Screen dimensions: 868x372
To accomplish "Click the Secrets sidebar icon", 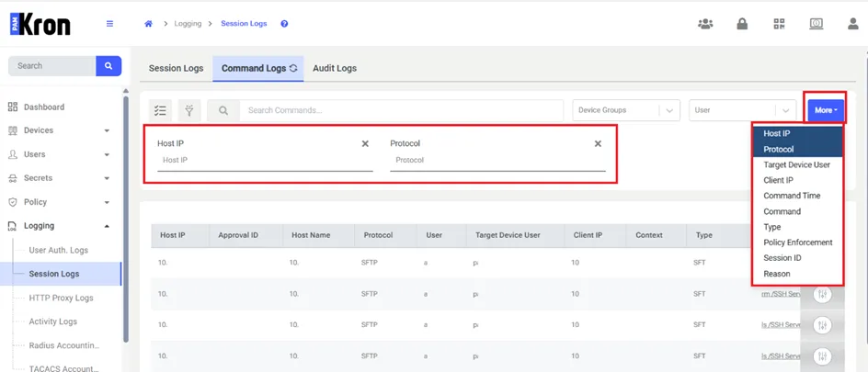I will click(x=13, y=178).
